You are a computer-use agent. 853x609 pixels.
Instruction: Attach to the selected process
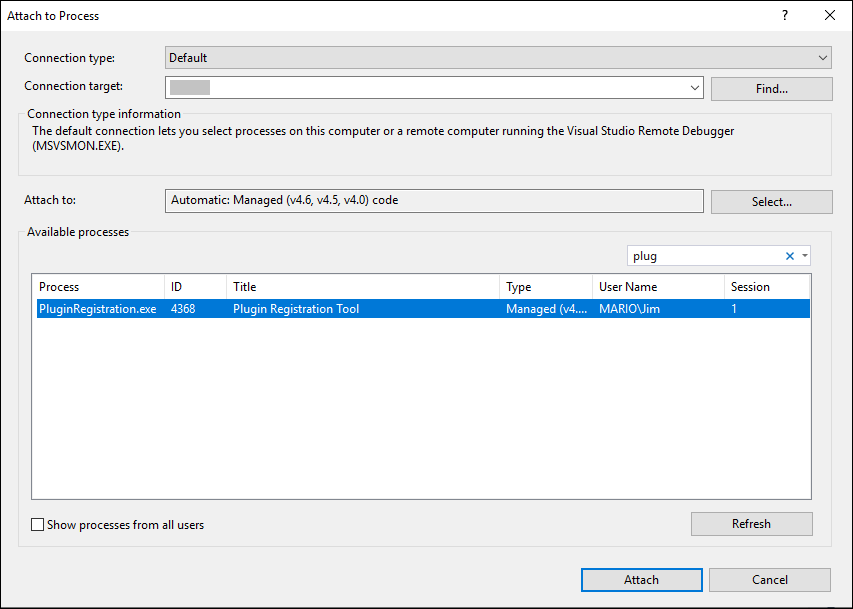(x=641, y=579)
